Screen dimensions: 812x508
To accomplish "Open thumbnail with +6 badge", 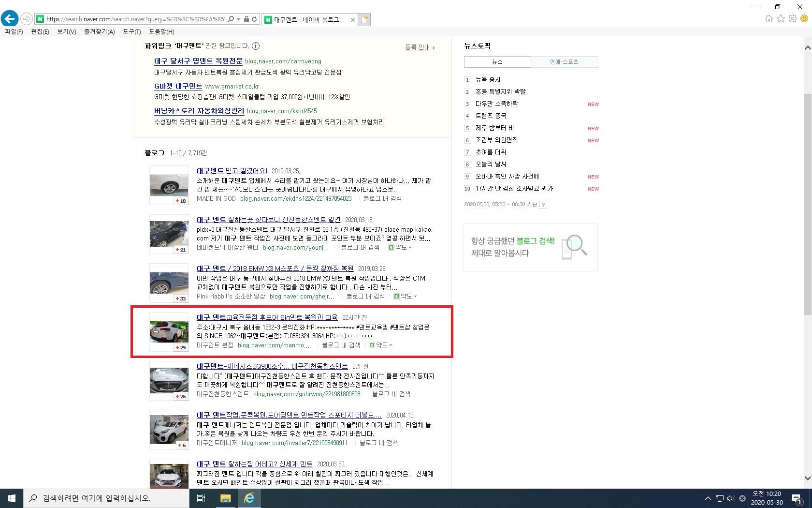I will click(169, 430).
